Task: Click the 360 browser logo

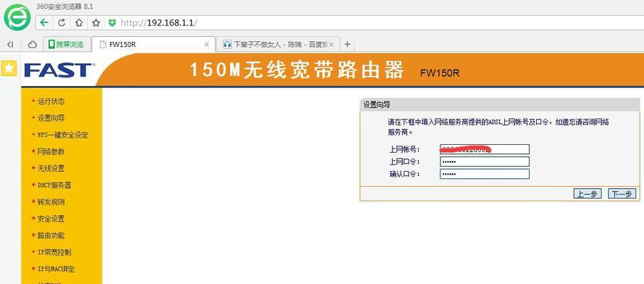Action: tap(17, 17)
